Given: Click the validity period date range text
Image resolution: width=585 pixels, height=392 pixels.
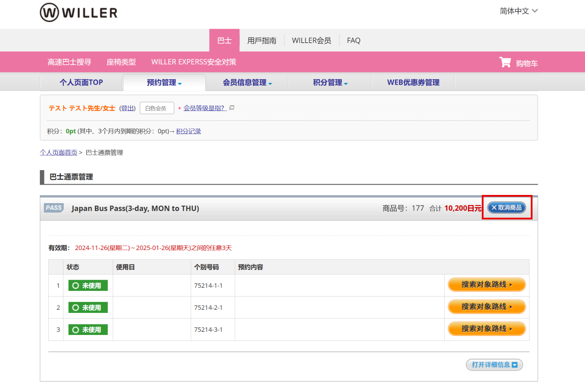Looking at the screenshot, I should [153, 248].
